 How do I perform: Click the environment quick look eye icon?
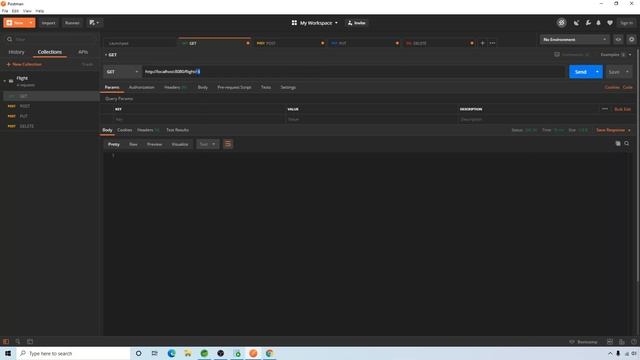[x=618, y=39]
